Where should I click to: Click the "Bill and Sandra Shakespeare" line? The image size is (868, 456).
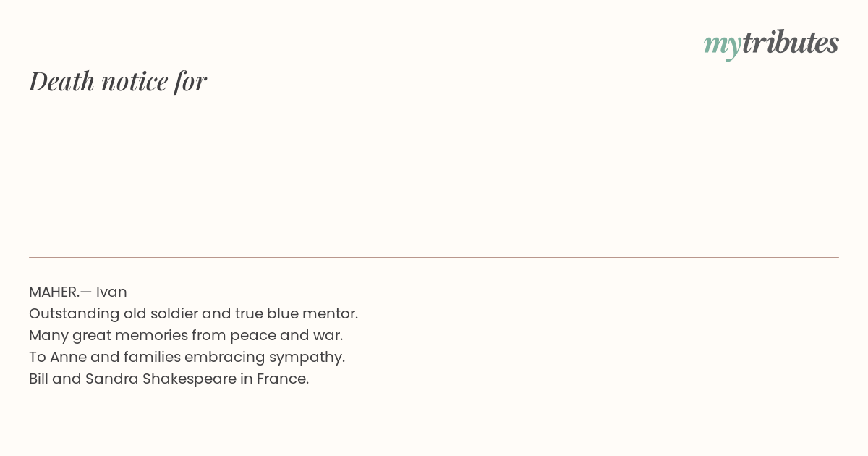click(x=169, y=379)
